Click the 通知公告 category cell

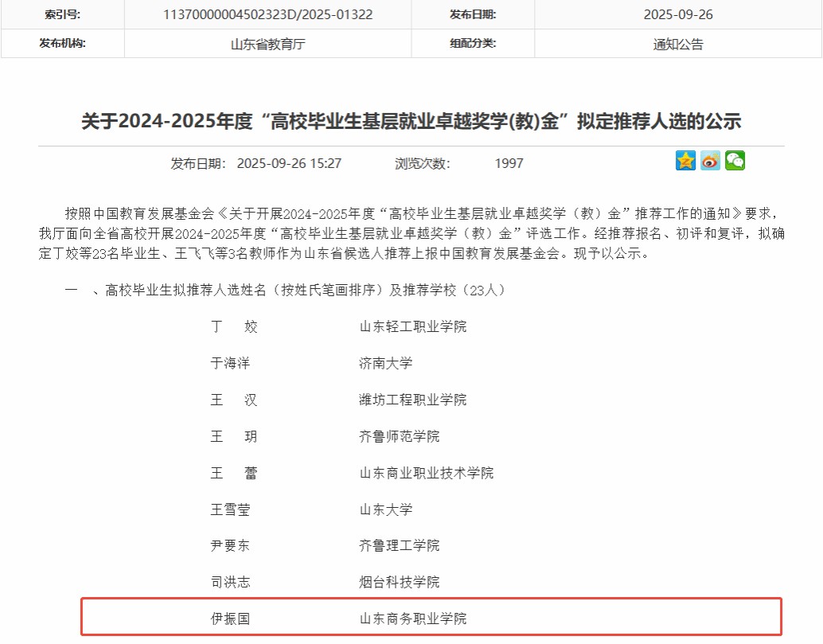point(677,44)
